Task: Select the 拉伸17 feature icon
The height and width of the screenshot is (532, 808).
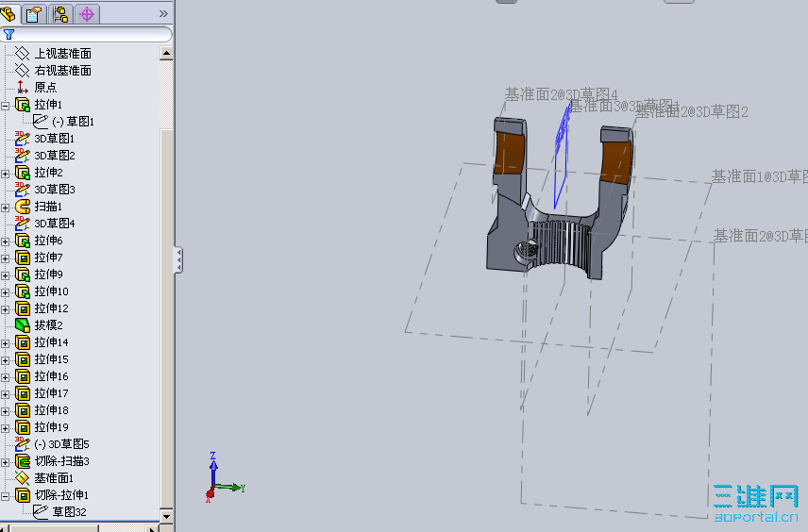Action: click(22, 393)
